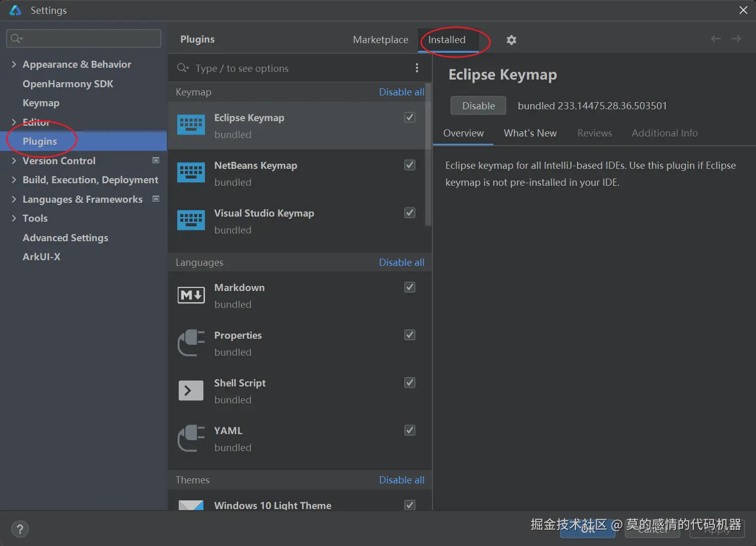Click Disable all for Keymap group

tap(402, 92)
